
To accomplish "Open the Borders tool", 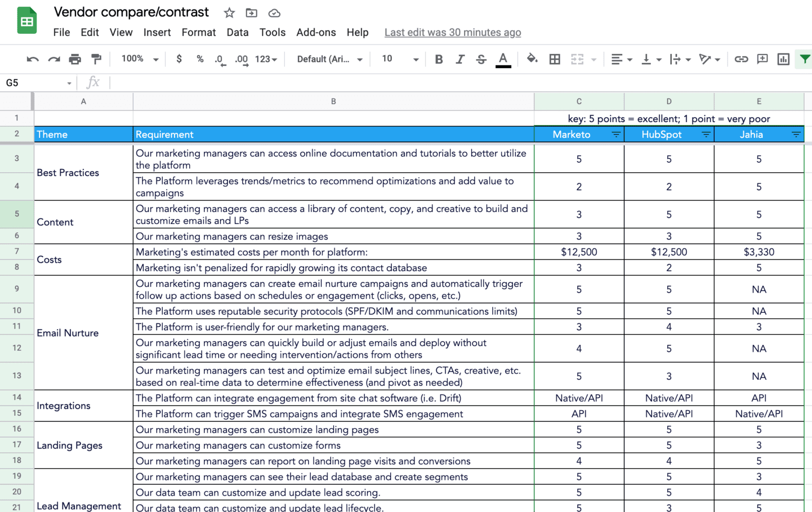I will [555, 59].
